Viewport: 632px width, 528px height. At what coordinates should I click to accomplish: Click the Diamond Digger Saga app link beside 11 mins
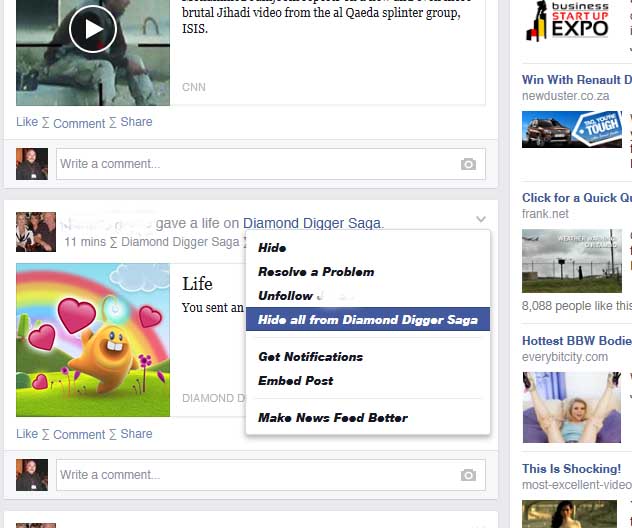coord(180,242)
